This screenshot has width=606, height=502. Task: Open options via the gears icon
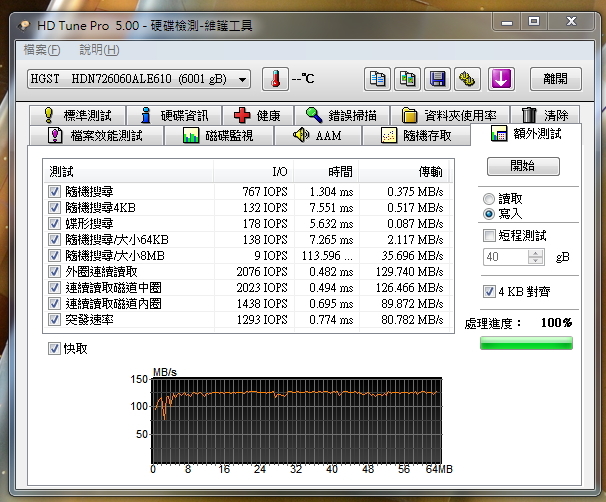click(466, 79)
